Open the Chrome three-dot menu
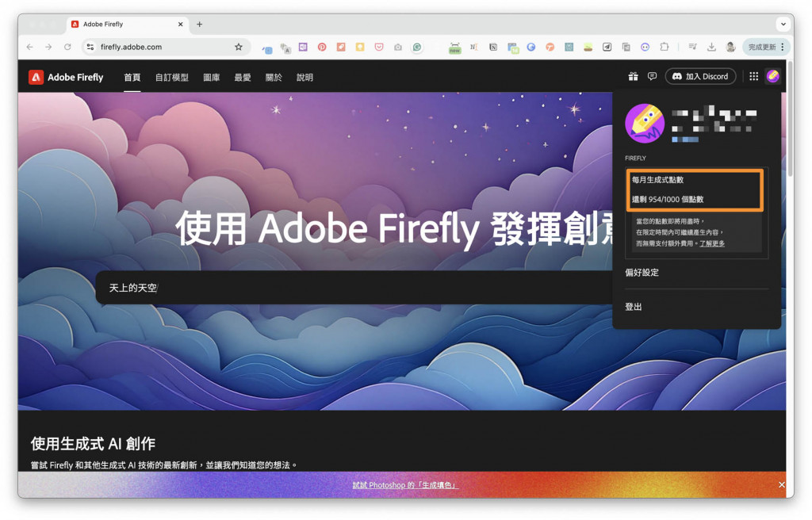Viewport: 812px width, 520px height. click(783, 47)
